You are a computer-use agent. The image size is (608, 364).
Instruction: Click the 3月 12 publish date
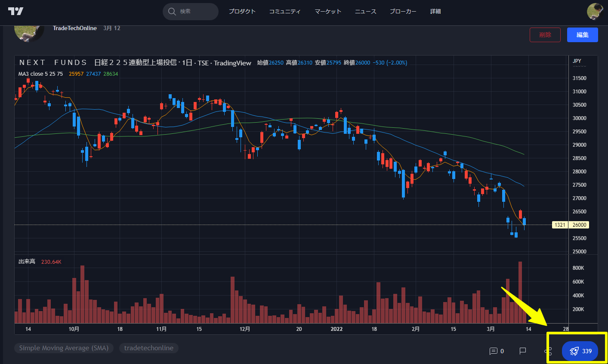[x=112, y=28]
